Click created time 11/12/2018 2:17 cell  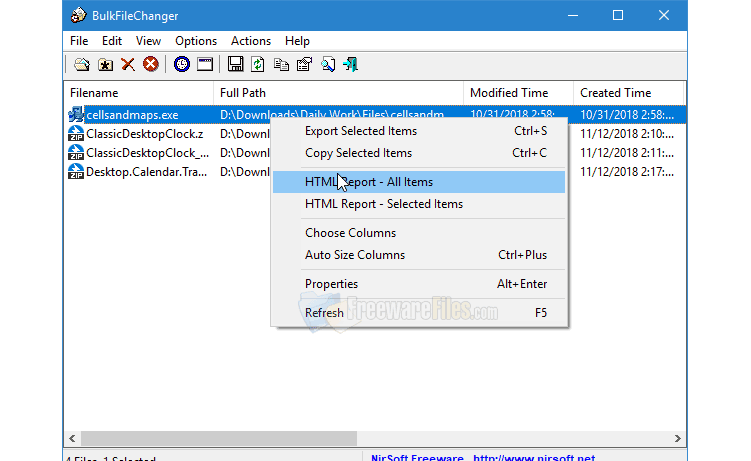627,172
